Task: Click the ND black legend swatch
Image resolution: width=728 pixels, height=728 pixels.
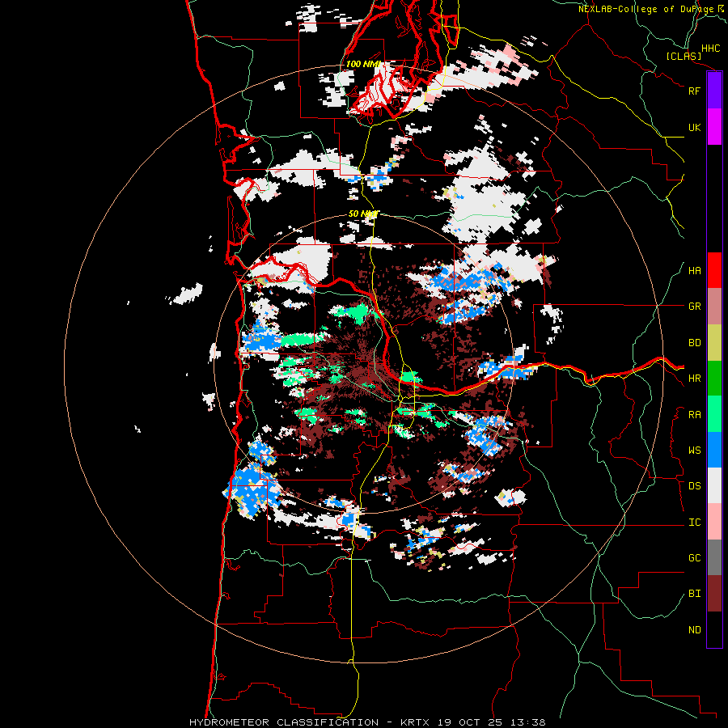Action: 714,629
